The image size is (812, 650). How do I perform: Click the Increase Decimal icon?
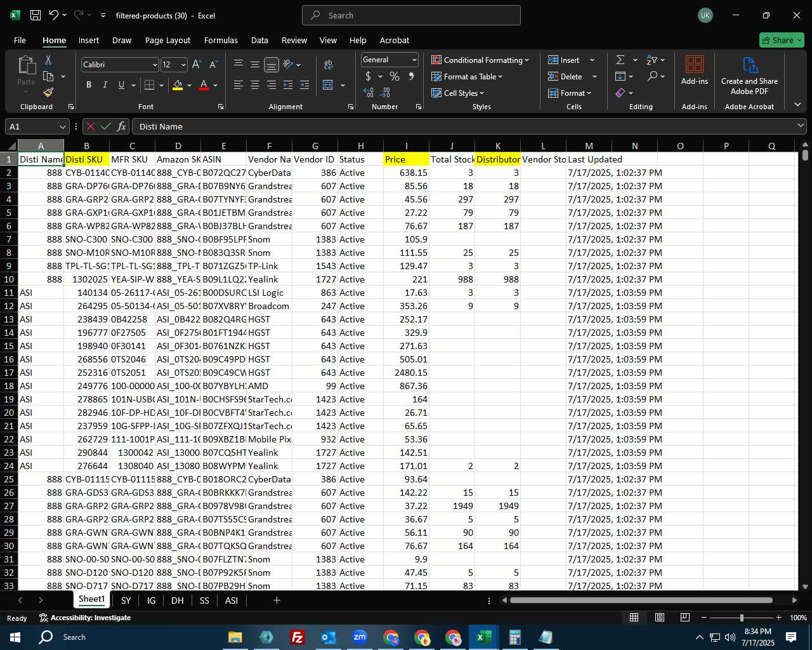(x=369, y=93)
